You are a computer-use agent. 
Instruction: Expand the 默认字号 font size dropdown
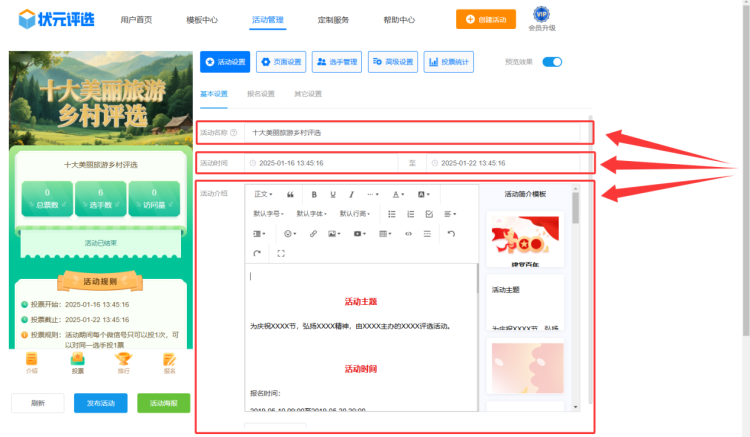point(268,214)
